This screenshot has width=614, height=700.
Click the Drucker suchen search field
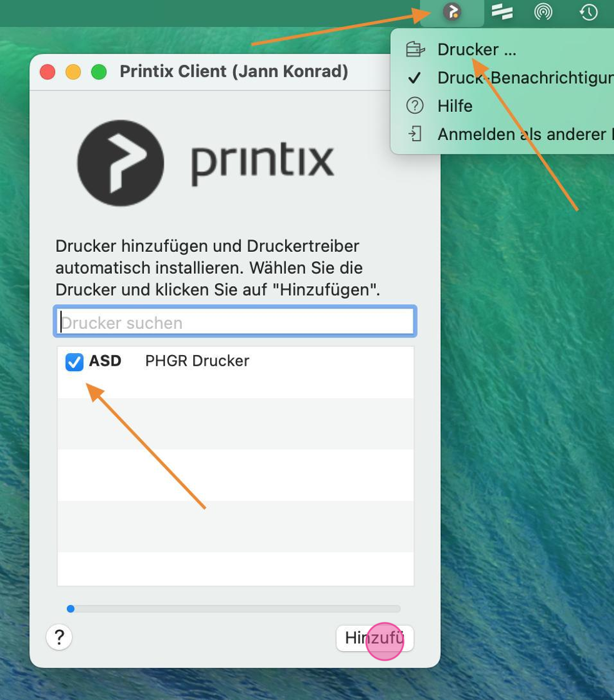(x=235, y=321)
